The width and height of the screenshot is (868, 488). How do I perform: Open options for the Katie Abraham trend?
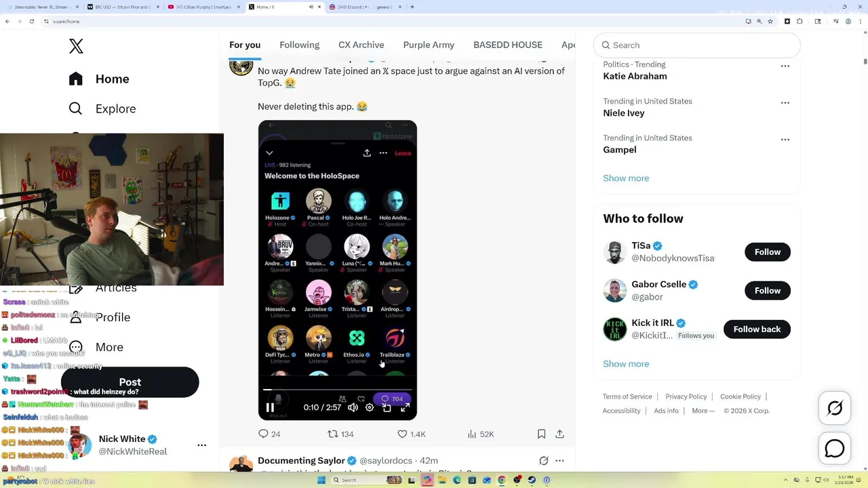(785, 66)
